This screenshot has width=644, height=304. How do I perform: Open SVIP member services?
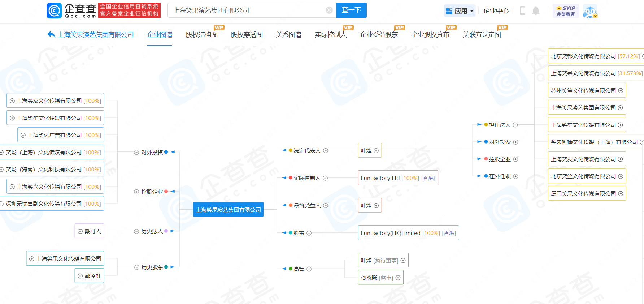[x=566, y=11]
